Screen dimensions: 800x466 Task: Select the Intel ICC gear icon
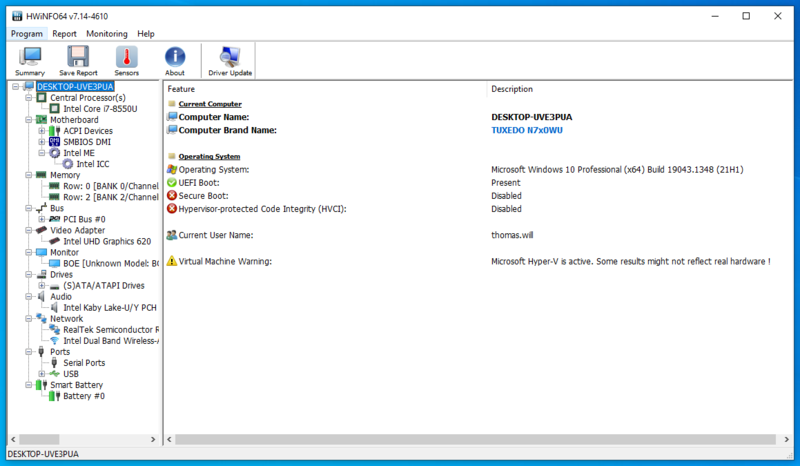click(67, 164)
